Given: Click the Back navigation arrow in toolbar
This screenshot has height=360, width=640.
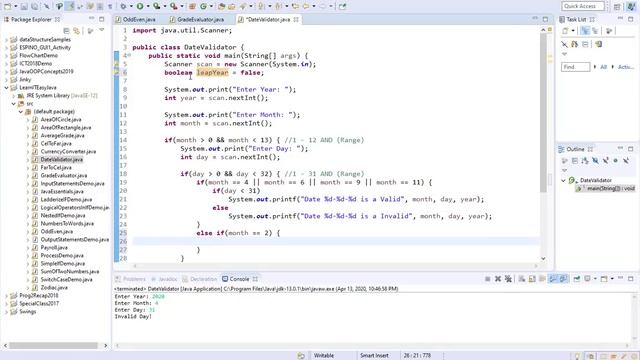Looking at the screenshot, I should coord(306,7).
